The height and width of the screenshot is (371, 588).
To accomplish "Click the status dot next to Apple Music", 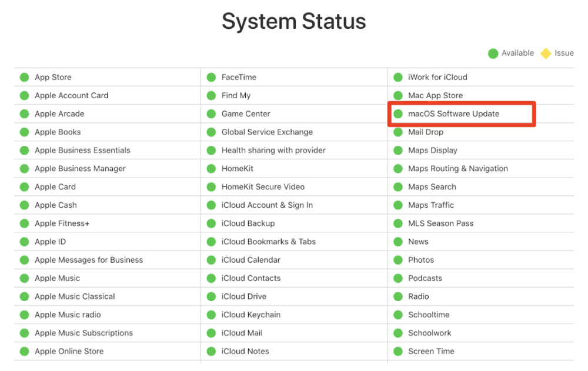I will click(x=24, y=278).
